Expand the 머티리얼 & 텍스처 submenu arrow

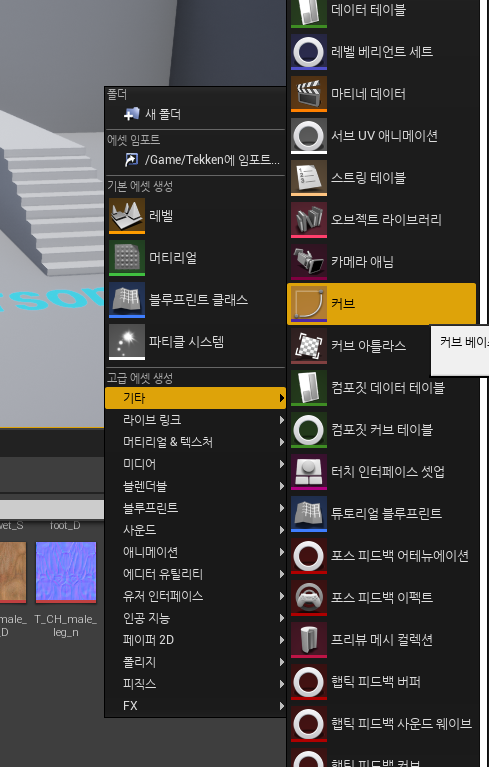click(x=282, y=442)
